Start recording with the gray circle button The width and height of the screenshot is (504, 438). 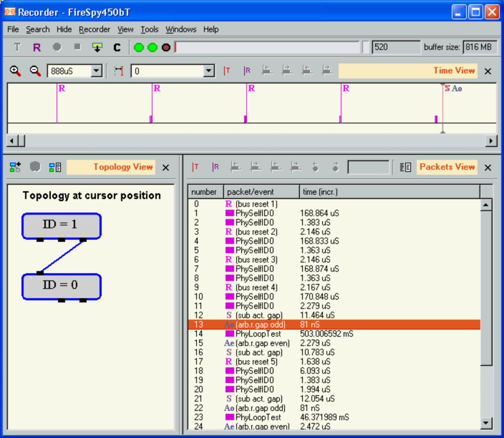[57, 47]
